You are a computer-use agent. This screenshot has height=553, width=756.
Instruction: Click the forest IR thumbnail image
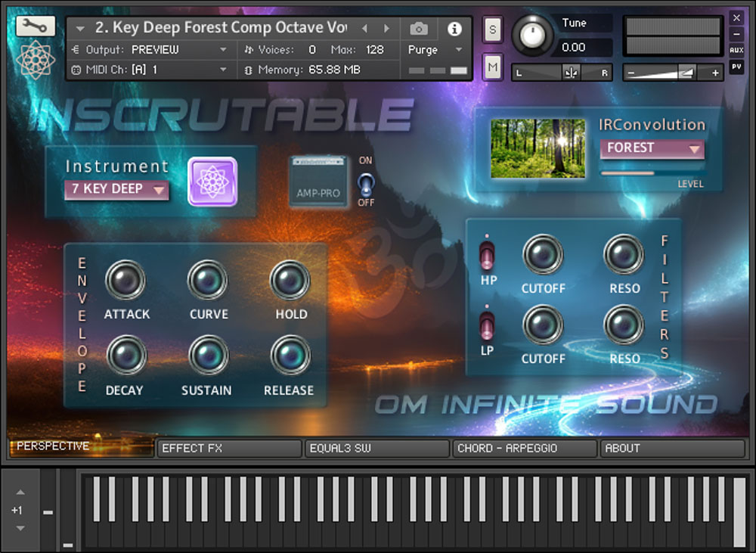[538, 148]
